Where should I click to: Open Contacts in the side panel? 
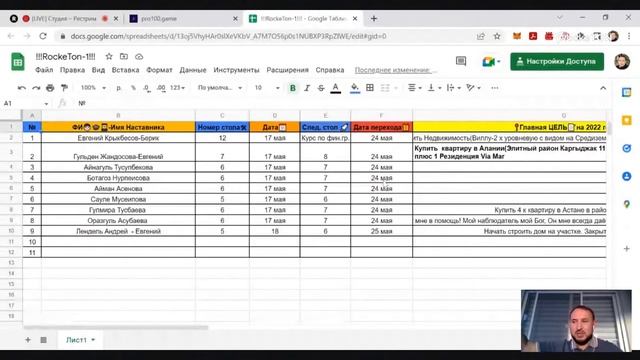627,176
